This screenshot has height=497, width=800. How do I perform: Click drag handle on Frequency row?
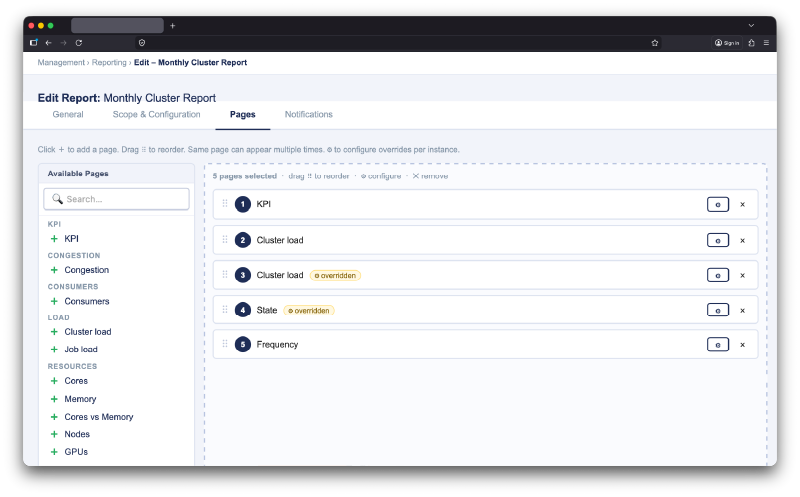tap(224, 345)
